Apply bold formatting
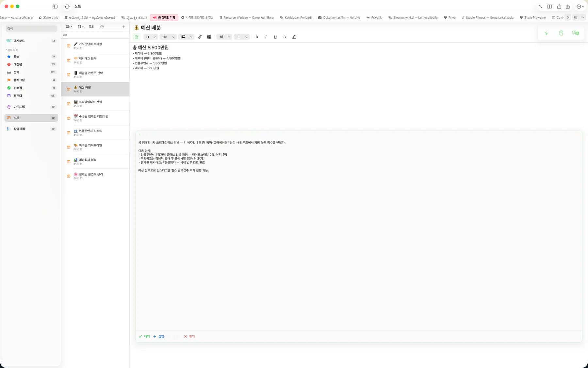 pyautogui.click(x=257, y=37)
